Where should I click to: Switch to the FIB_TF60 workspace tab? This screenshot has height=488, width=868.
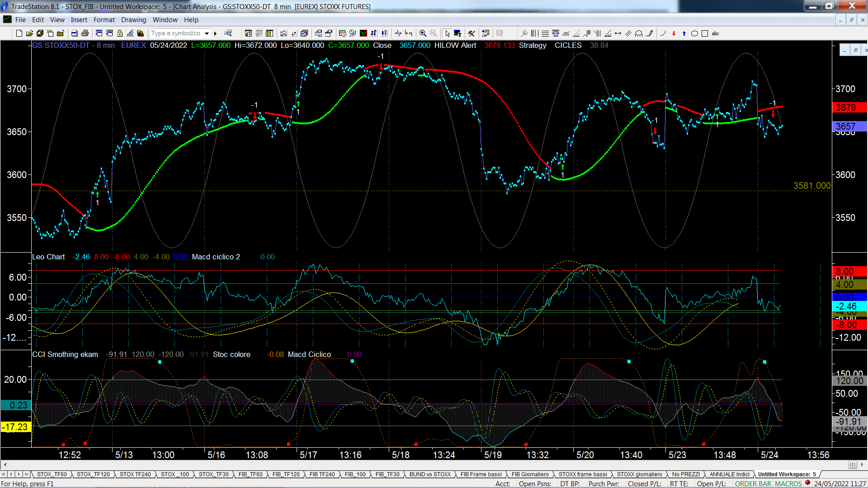click(x=250, y=474)
